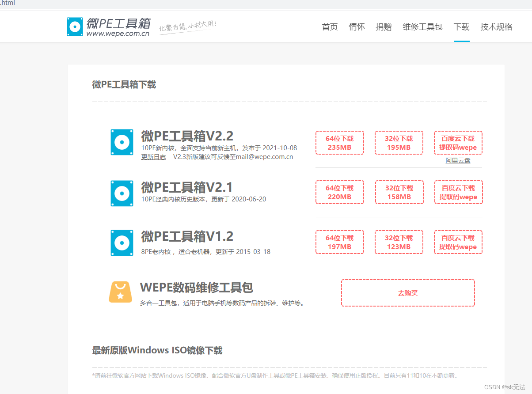Download V2.1 64位 220MB

click(x=340, y=192)
